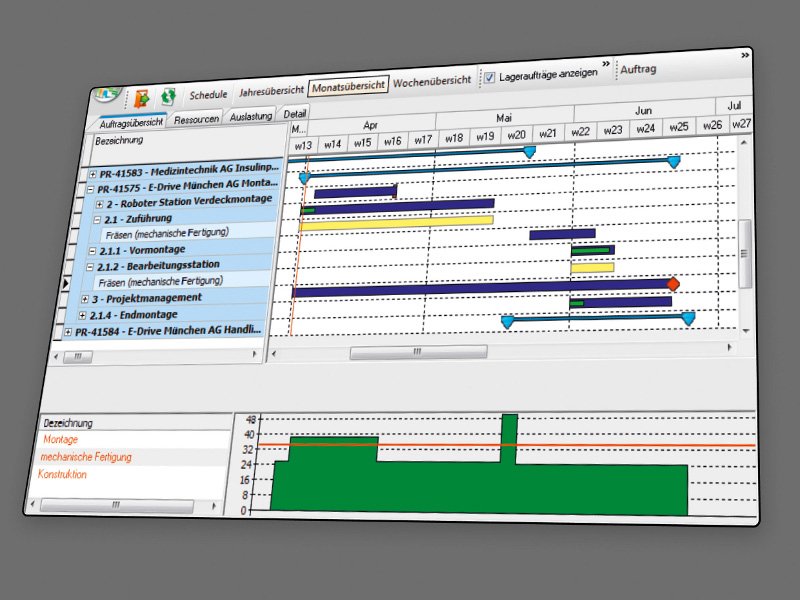
Task: Click Gantt vertical scrollbar down arrow
Action: [746, 331]
